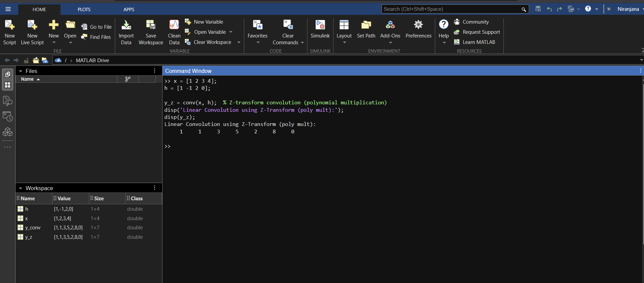The width and height of the screenshot is (644, 283).
Task: Click the New Script icon
Action: point(9,25)
